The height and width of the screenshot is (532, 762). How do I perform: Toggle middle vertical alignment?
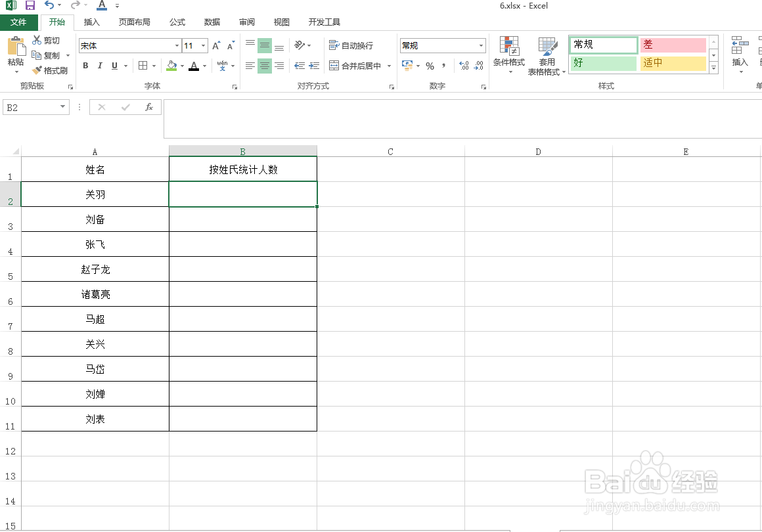point(264,46)
